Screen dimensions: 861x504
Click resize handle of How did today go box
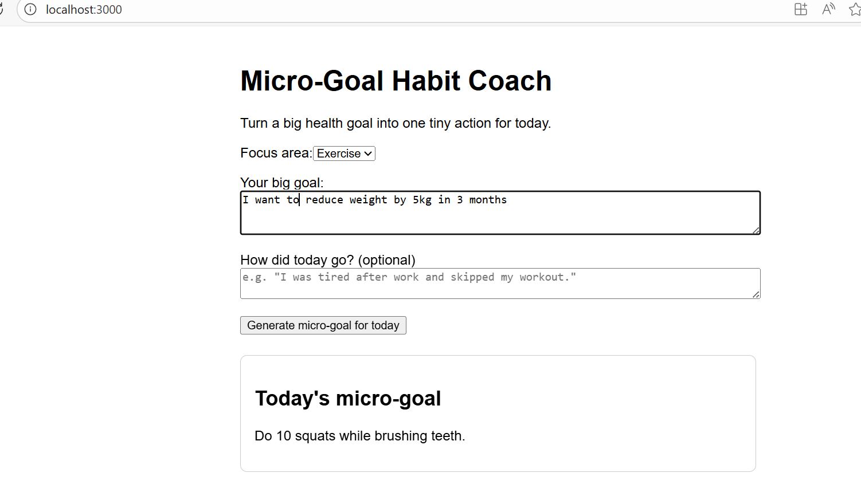click(x=756, y=294)
